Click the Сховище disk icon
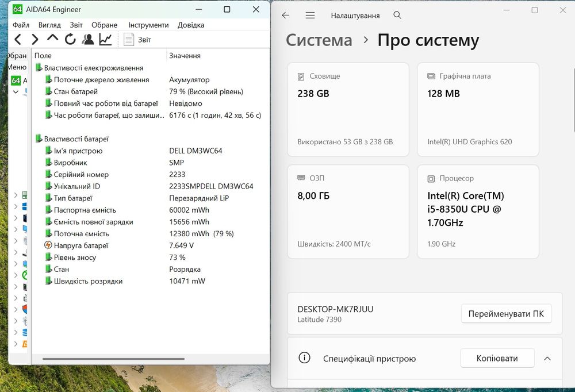 (301, 76)
